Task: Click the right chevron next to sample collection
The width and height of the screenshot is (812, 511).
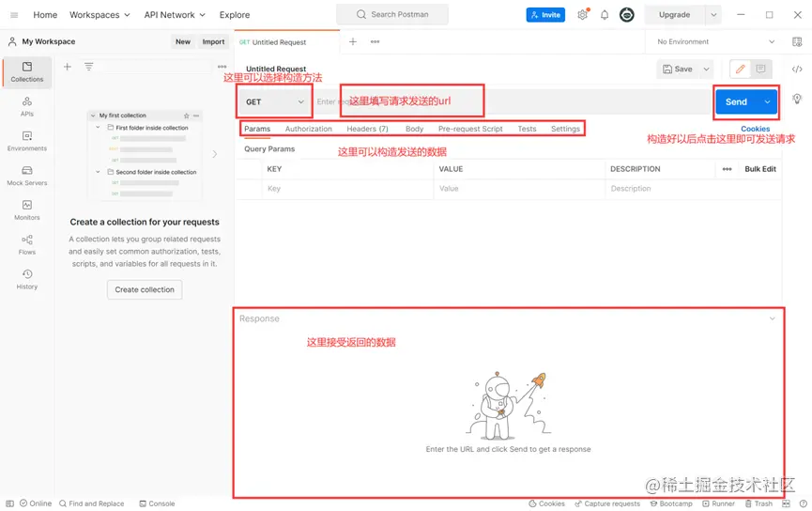Action: point(214,154)
